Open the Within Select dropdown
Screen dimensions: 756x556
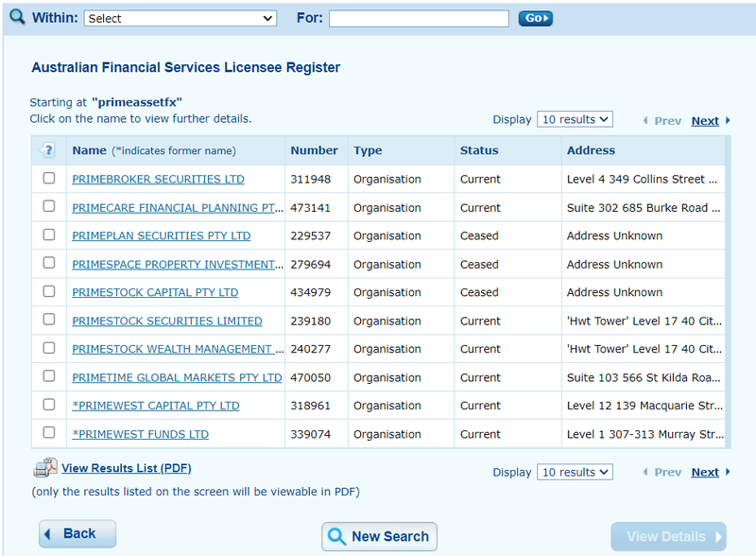coord(180,18)
